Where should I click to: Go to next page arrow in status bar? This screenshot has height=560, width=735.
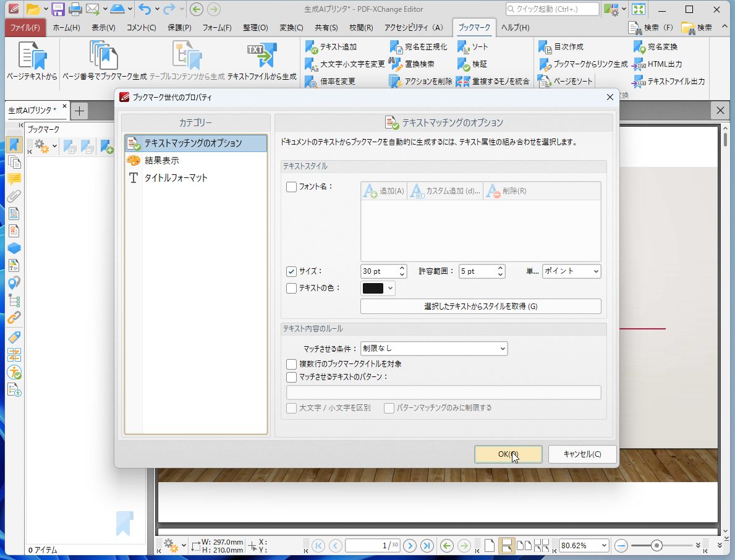pos(410,545)
